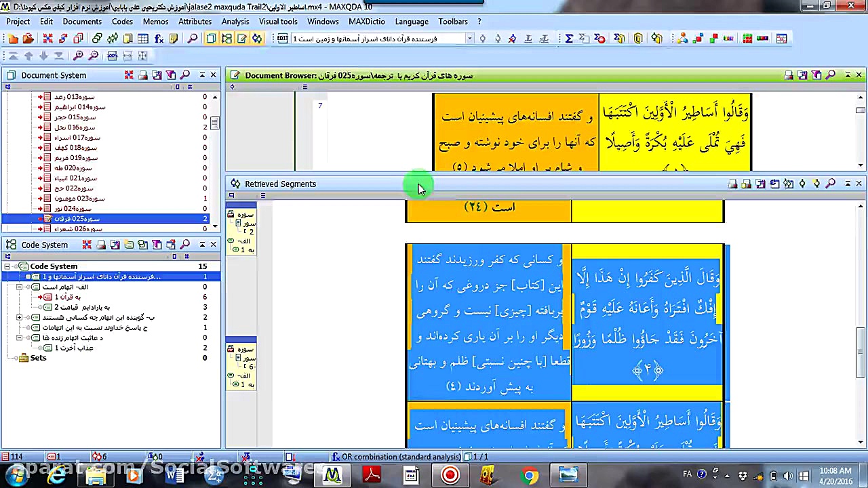The width and height of the screenshot is (868, 488).
Task: Collapse the Document System panel with its header toggle
Action: (202, 75)
